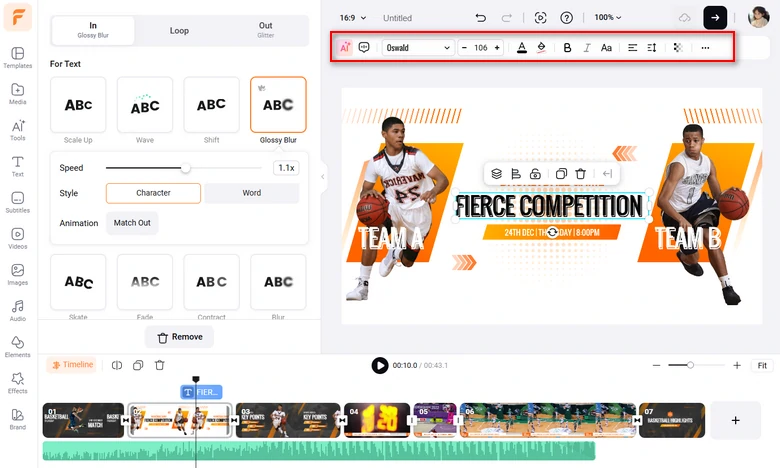Choose the Word style option
Screen dimensions: 780x468
coord(252,193)
